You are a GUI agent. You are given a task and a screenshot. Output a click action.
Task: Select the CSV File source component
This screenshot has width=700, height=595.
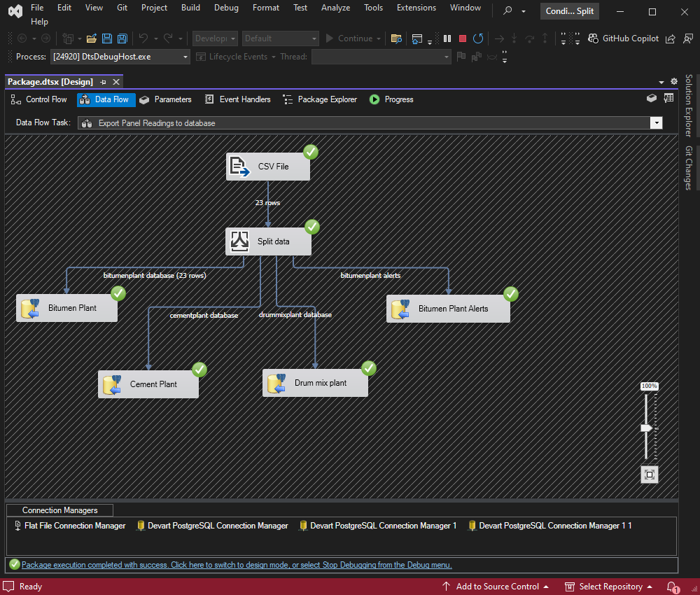[x=268, y=167]
